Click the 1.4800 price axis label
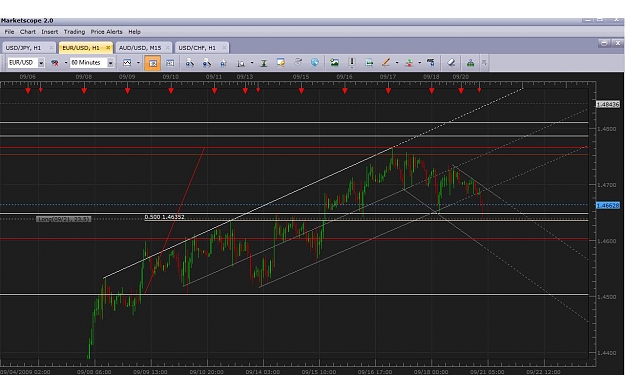The image size is (625, 375). coord(607,129)
